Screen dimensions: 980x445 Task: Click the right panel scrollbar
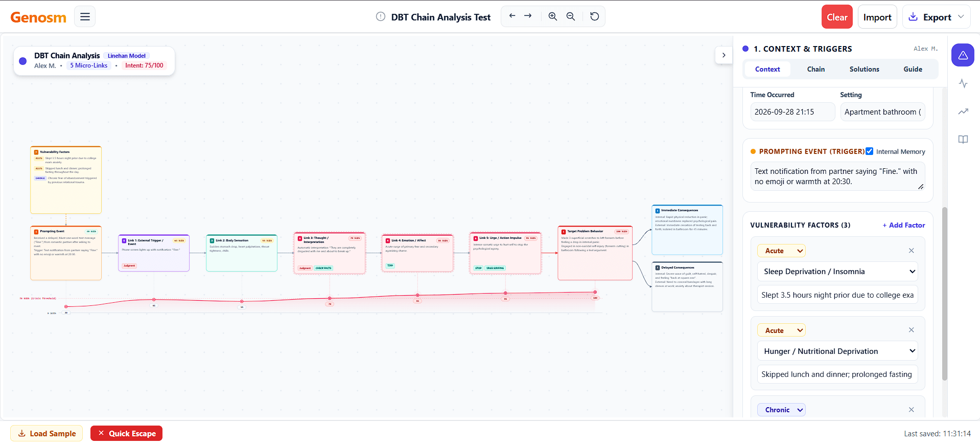click(945, 294)
